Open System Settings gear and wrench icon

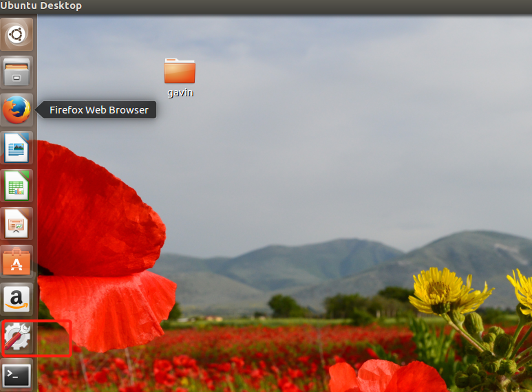pos(17,337)
